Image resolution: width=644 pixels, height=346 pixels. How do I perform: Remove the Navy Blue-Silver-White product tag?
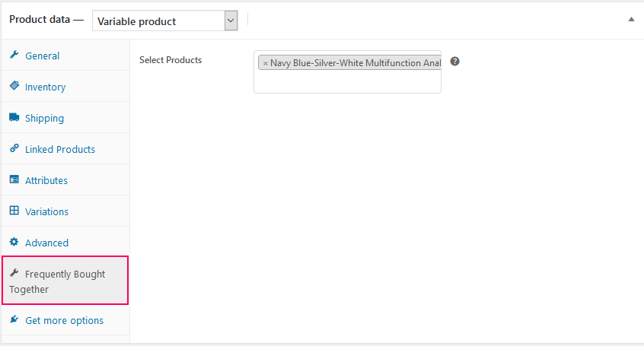click(265, 63)
